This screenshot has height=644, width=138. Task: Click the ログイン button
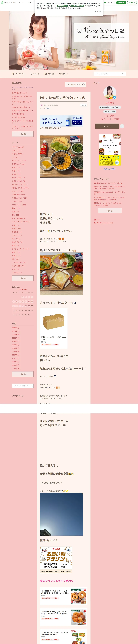[132, 2]
